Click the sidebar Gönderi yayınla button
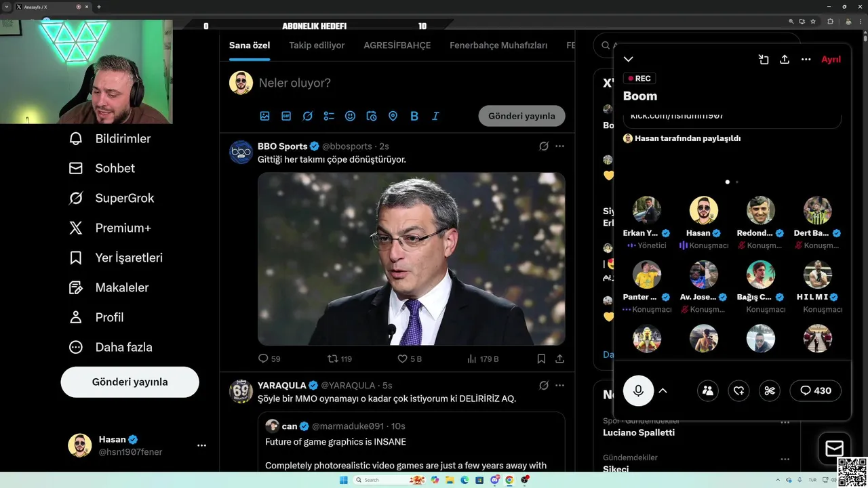The image size is (868, 488). click(x=130, y=382)
